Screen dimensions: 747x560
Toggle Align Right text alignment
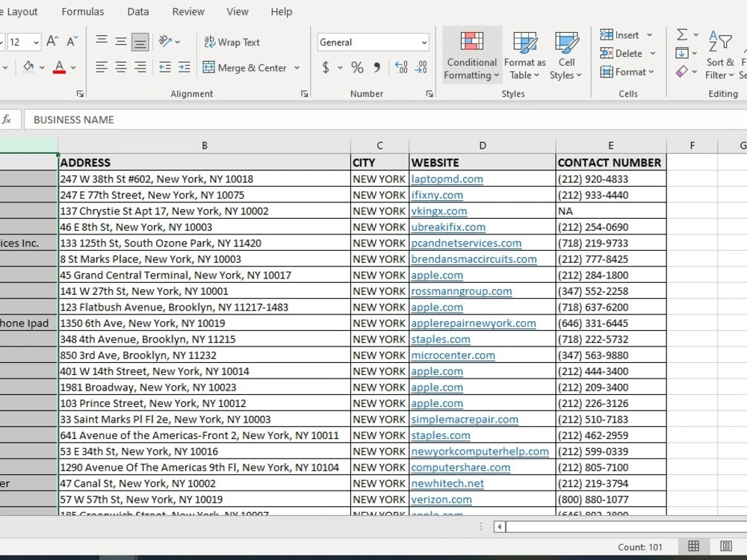tap(140, 67)
